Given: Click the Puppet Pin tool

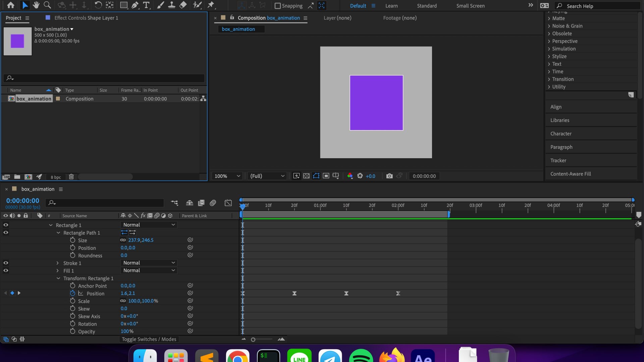Looking at the screenshot, I should point(211,5).
